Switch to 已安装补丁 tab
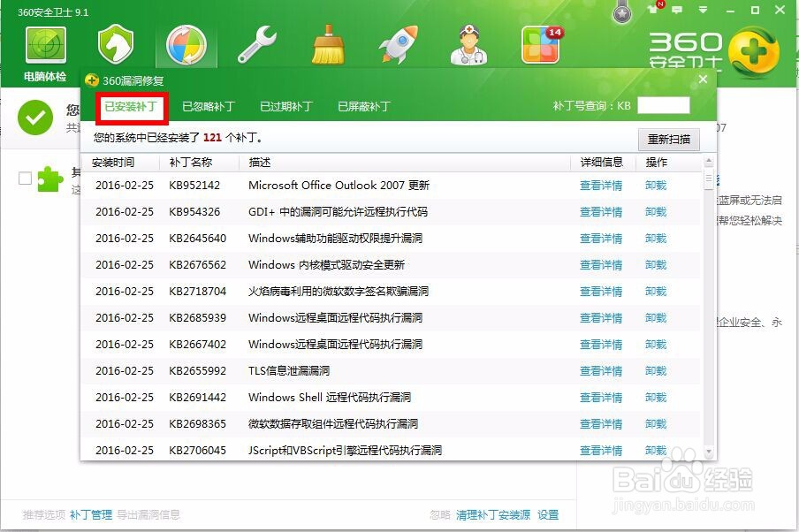Viewport: 799px width, 532px height. pos(131,107)
